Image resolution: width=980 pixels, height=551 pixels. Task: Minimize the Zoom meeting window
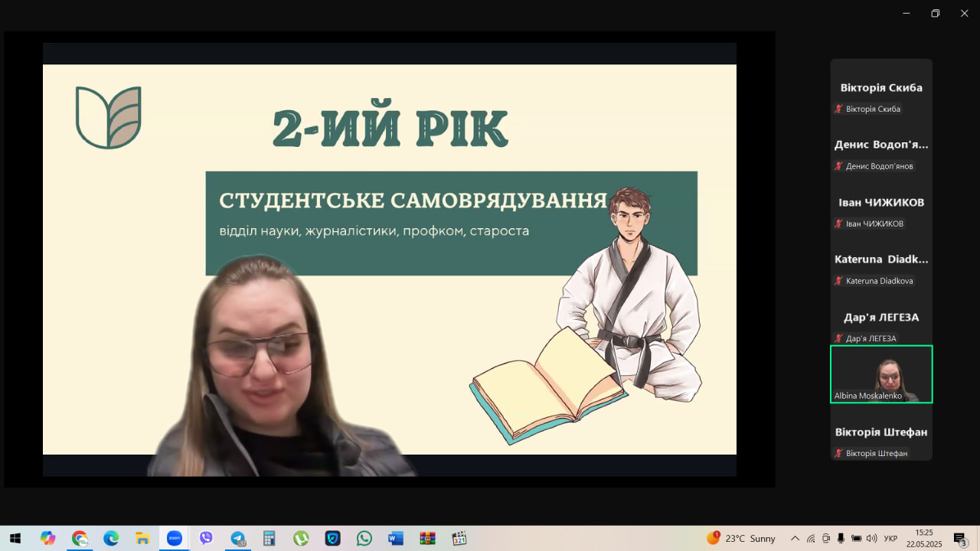(906, 13)
